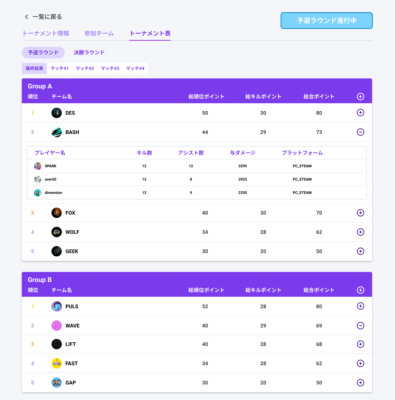Click the WOLF team logo
Viewport: 395px width, 400px height.
(x=57, y=232)
